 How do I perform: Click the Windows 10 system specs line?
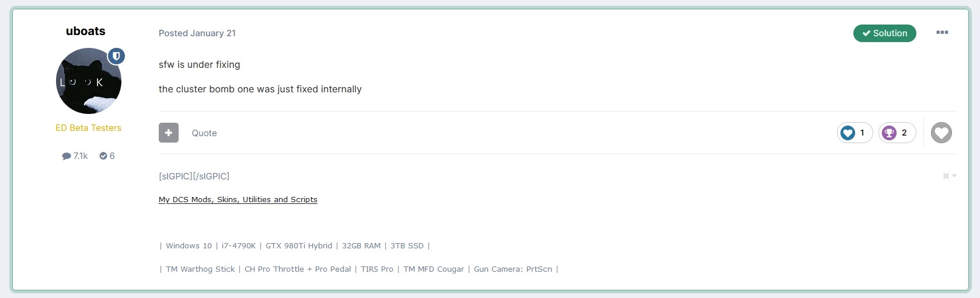[x=295, y=246]
